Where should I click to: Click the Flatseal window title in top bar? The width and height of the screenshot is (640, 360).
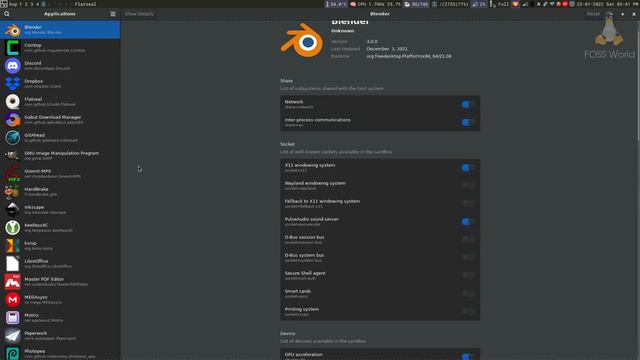(85, 4)
